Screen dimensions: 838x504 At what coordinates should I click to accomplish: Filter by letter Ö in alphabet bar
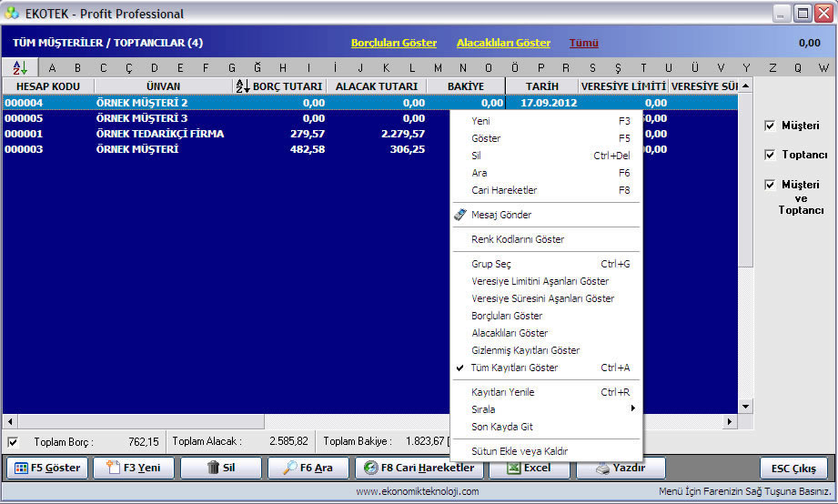(x=515, y=67)
